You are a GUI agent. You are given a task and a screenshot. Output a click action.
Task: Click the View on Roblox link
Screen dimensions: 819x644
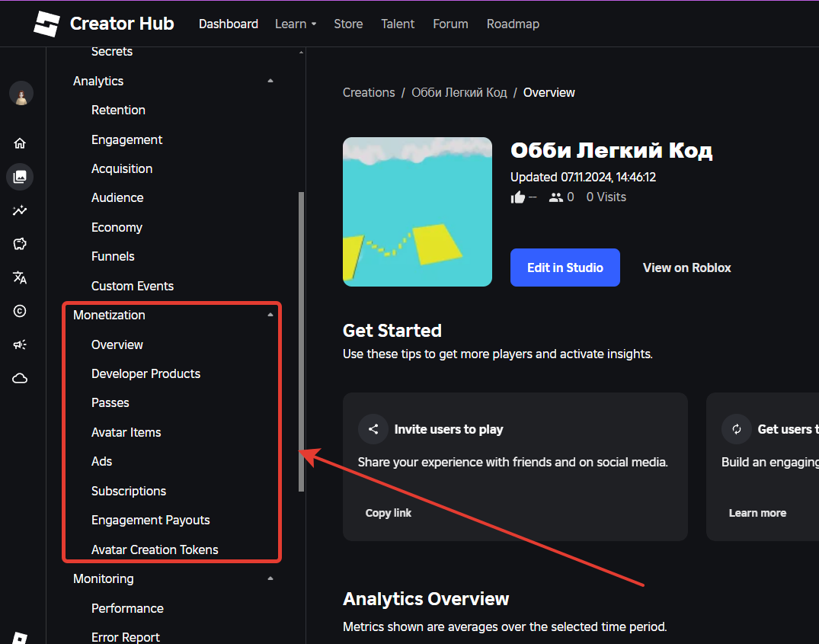pyautogui.click(x=687, y=268)
